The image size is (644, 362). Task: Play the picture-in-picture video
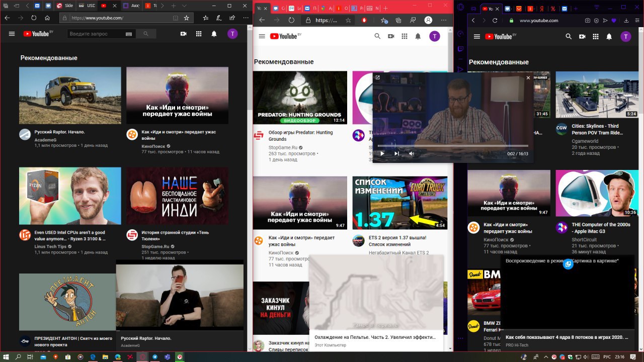[x=382, y=153]
